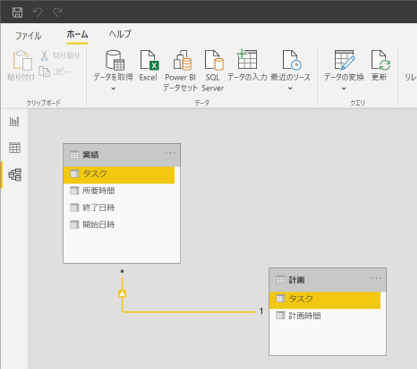Expand the 最近のソース dropdown arrow
Screen dimensions: 417x369
click(290, 89)
